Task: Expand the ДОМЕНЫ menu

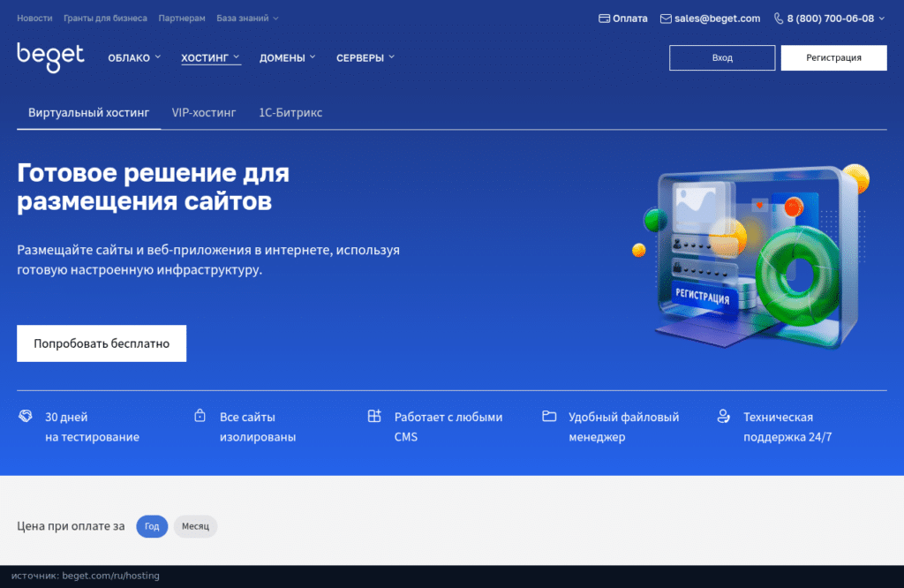Action: pyautogui.click(x=287, y=57)
